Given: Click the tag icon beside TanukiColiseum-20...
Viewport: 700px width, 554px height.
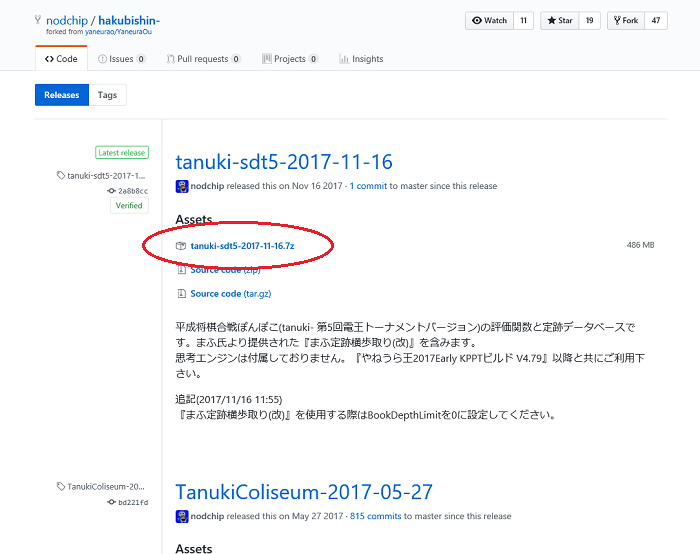Looking at the screenshot, I should (61, 486).
